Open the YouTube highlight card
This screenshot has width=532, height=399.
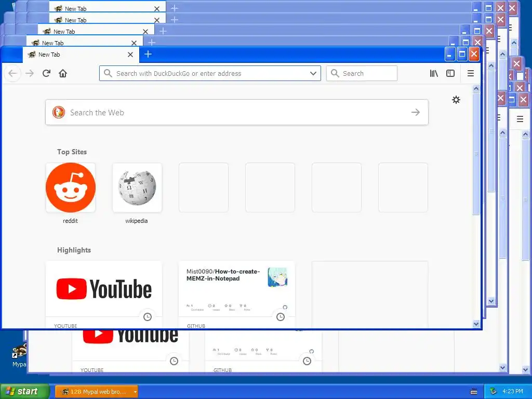point(104,295)
